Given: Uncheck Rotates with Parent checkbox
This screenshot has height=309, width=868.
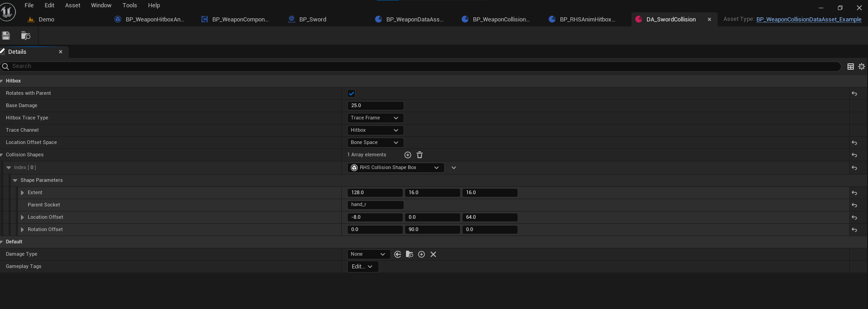Looking at the screenshot, I should (351, 93).
